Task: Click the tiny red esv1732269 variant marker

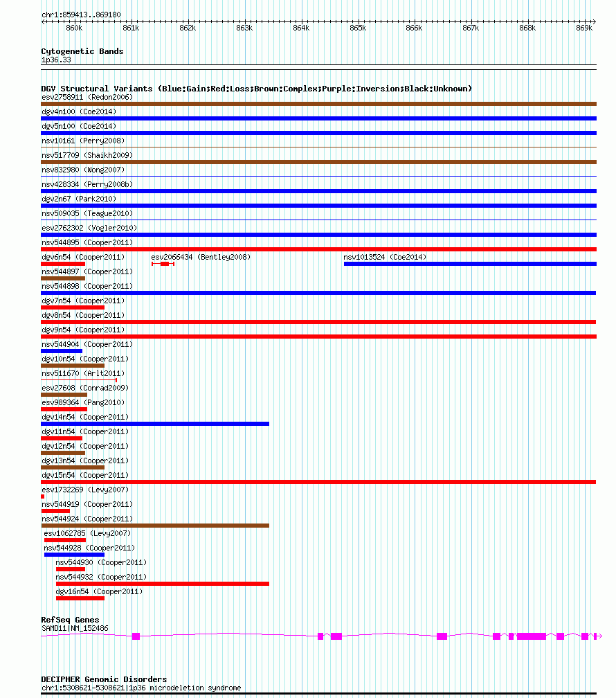Action: 43,496
